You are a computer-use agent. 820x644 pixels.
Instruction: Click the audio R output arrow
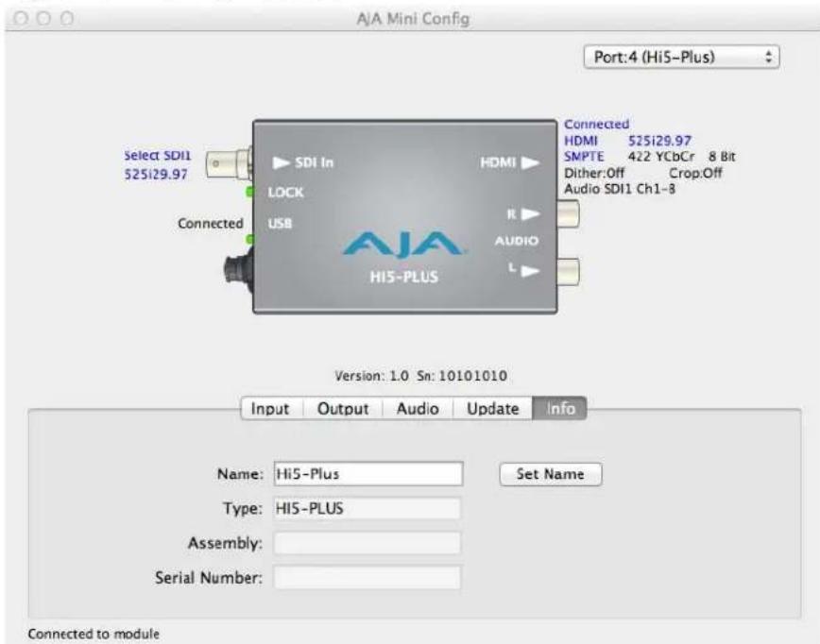coord(530,214)
